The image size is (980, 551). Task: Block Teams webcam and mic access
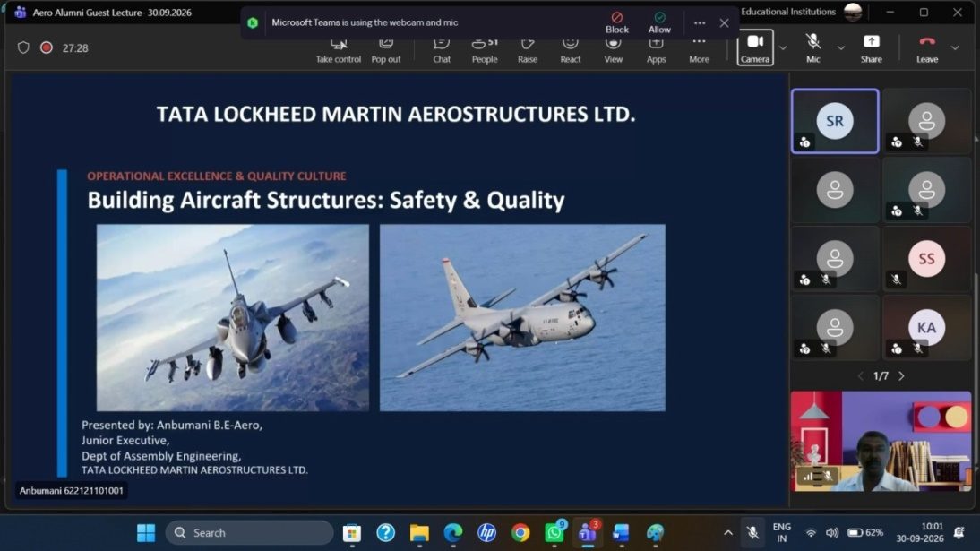[x=617, y=22]
